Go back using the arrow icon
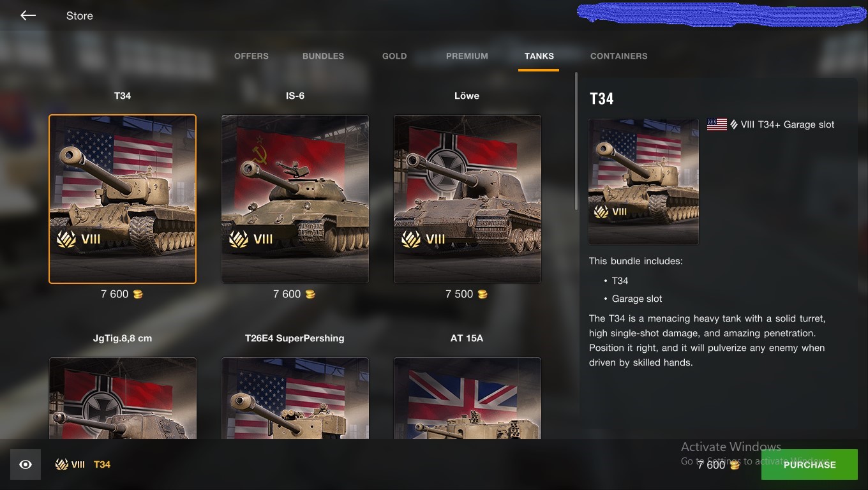 pyautogui.click(x=28, y=15)
